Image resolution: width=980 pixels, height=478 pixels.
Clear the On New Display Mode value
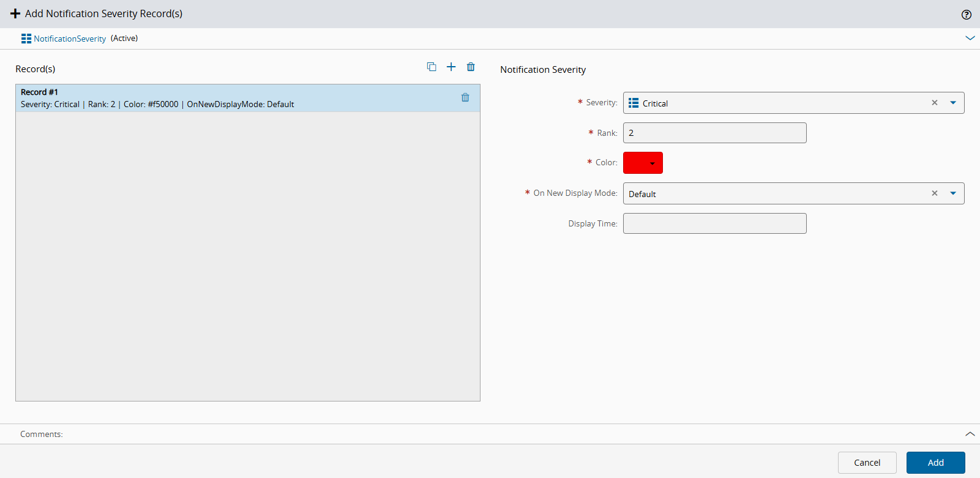click(935, 193)
